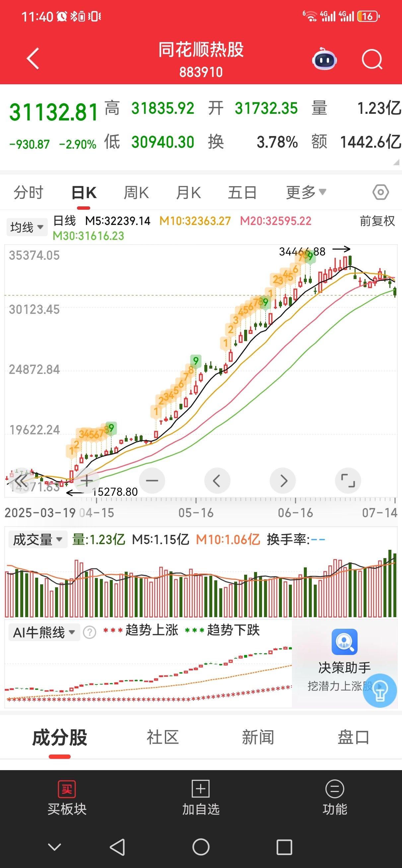Move chart right with arrow button

pyautogui.click(x=283, y=481)
